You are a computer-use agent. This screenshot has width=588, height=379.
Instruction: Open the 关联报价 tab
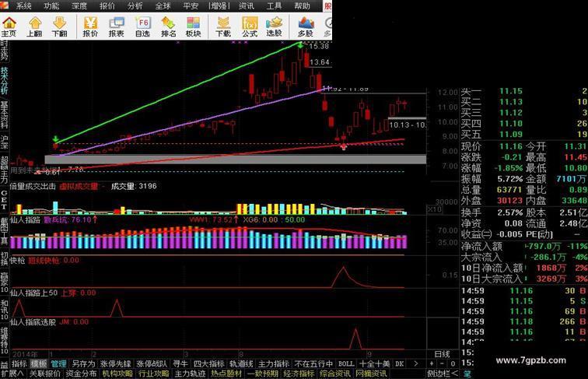45,374
